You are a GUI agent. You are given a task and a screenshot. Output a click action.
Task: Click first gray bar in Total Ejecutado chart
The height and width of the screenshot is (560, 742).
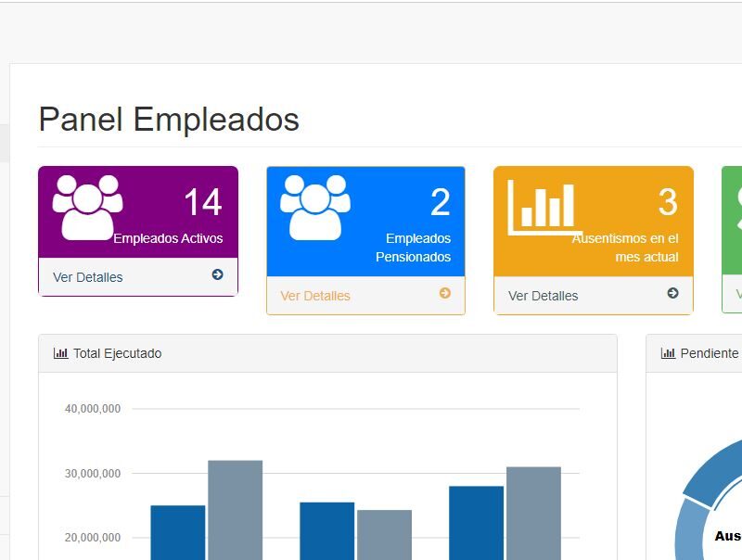pyautogui.click(x=235, y=510)
